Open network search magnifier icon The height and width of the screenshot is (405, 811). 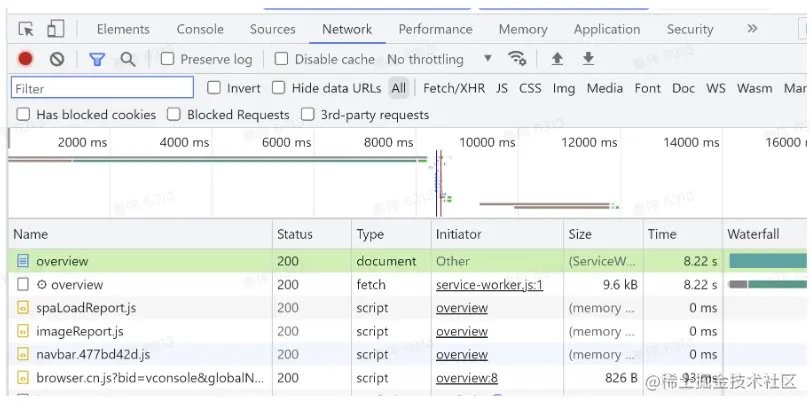coord(128,59)
